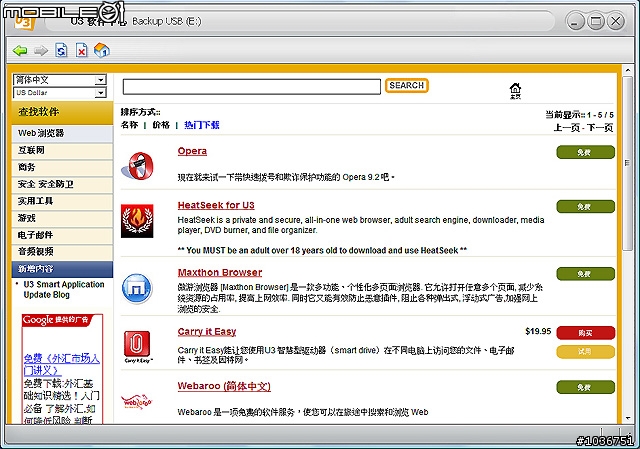Sort by 价格
This screenshot has width=640, height=449.
[161, 125]
